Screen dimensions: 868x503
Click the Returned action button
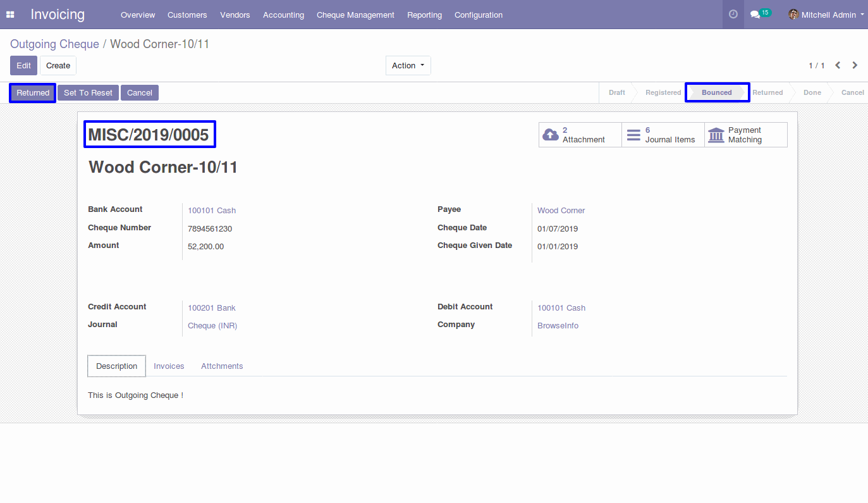[x=33, y=93]
